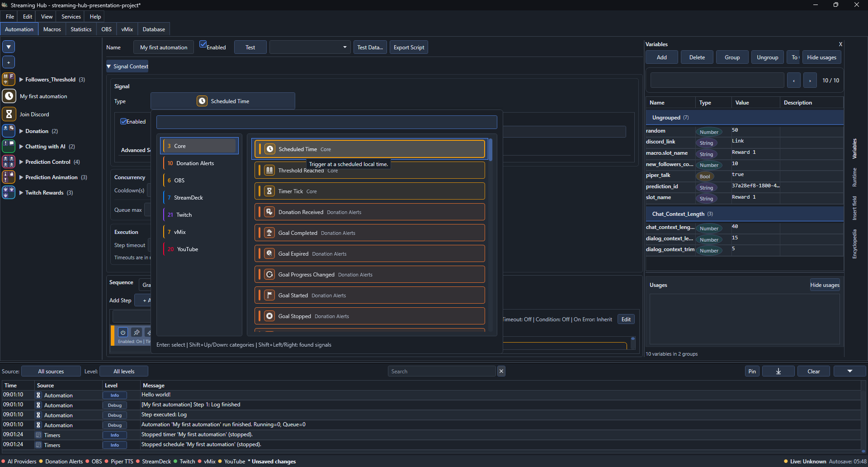
Task: Click the Goal Completed trophy icon
Action: [x=269, y=233]
